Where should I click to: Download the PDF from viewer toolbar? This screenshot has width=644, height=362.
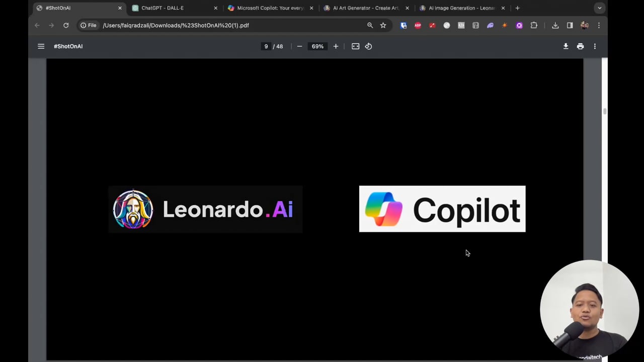tap(566, 46)
